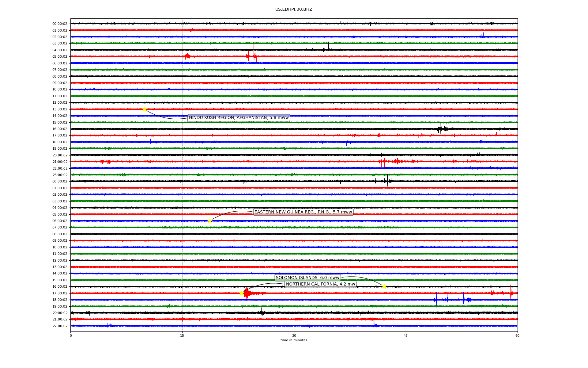The width and height of the screenshot is (588, 368).
Task: Click the 'time in minutes' axis label
Action: (x=294, y=340)
